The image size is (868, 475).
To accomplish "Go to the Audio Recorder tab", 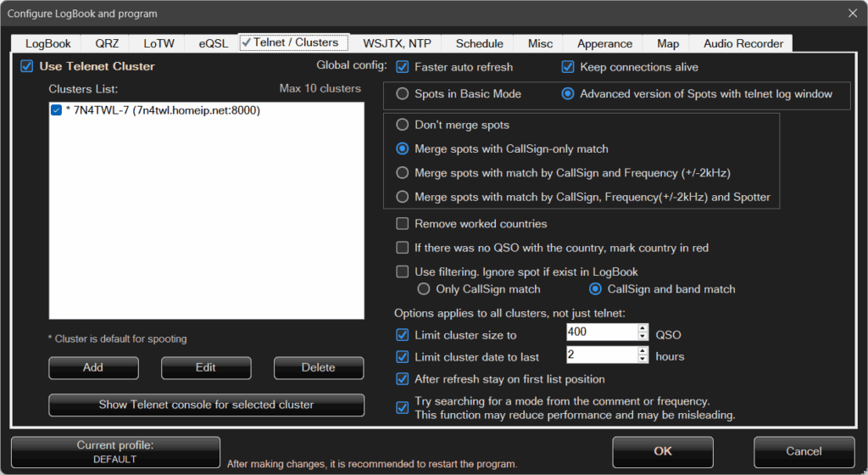I will point(742,43).
